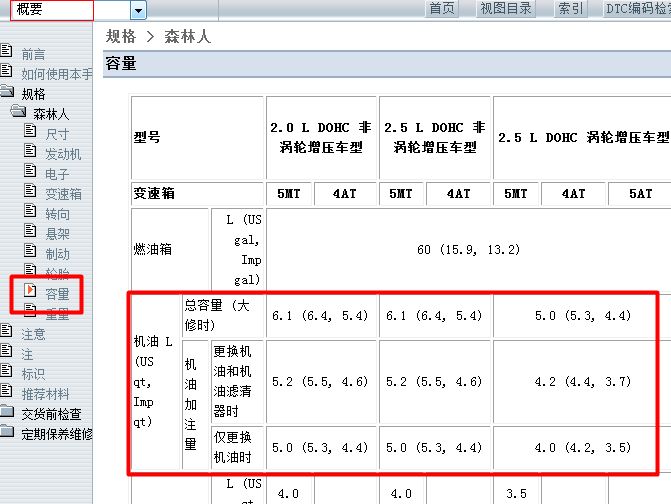Open the 索引 button

[x=571, y=8]
